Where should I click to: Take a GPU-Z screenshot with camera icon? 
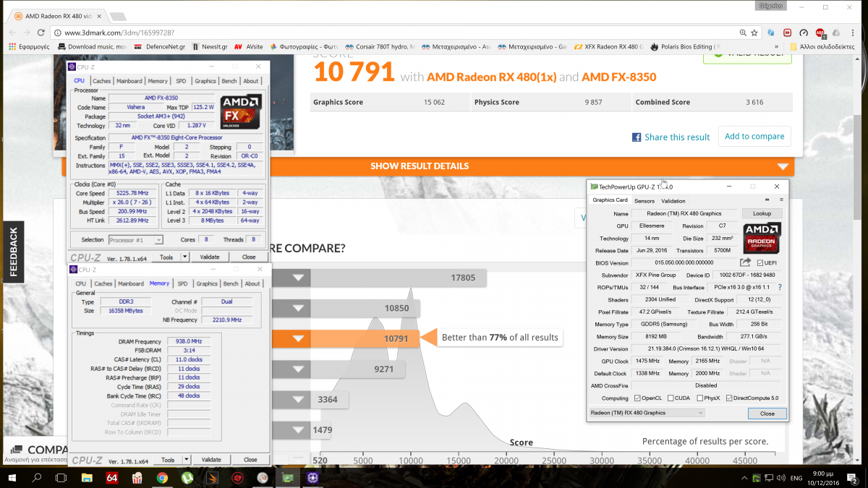[x=767, y=200]
